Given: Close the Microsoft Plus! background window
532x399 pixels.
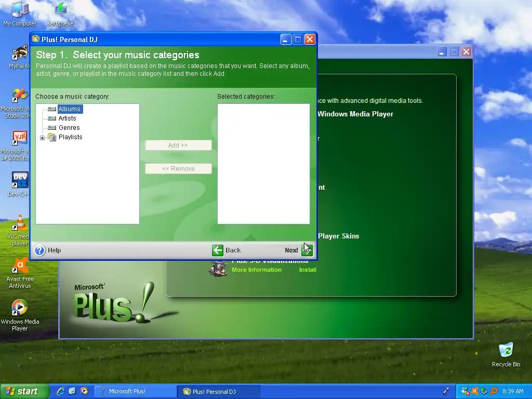Looking at the screenshot, I should (x=466, y=52).
